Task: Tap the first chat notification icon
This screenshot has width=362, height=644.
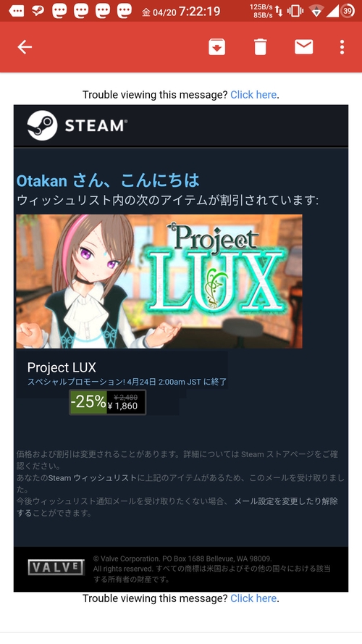Action: [x=17, y=12]
